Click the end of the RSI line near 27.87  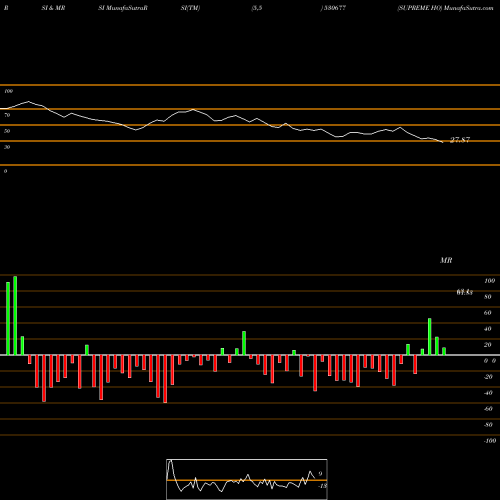coord(442,142)
